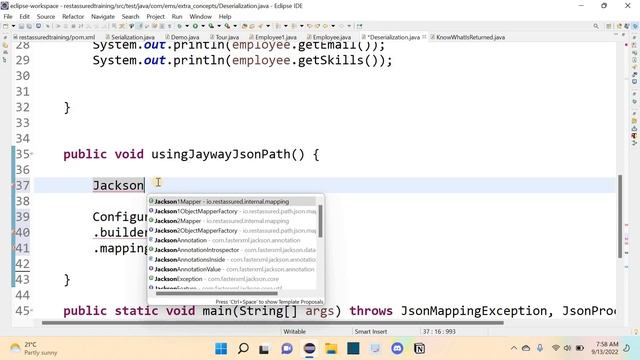The image size is (640, 360).
Task: Open the File menu
Action: [8, 16]
